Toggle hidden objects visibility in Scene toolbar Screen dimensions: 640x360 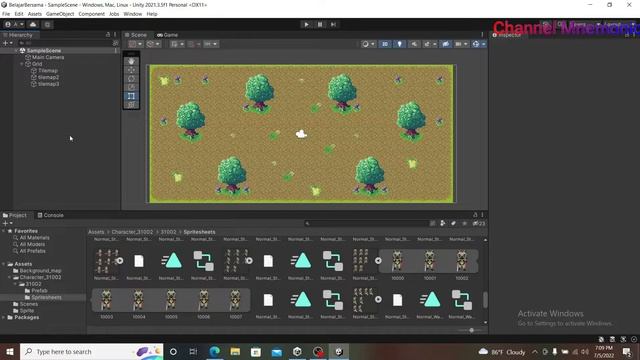446,44
